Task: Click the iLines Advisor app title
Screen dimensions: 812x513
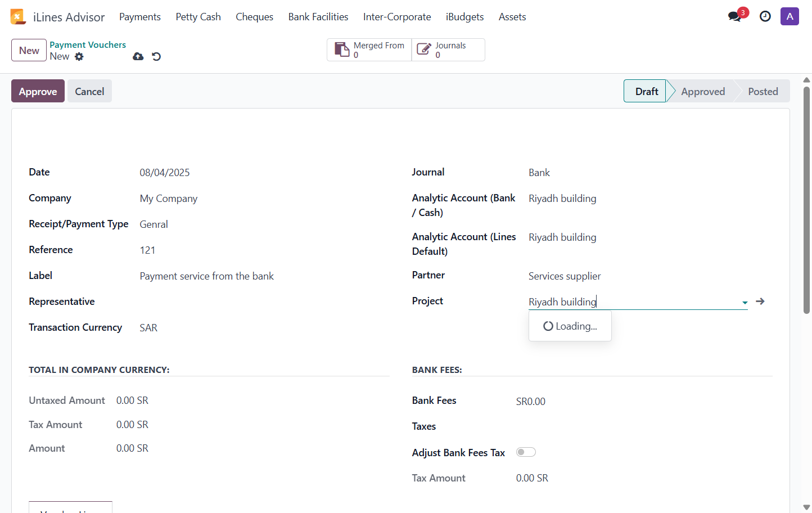Action: coord(69,17)
